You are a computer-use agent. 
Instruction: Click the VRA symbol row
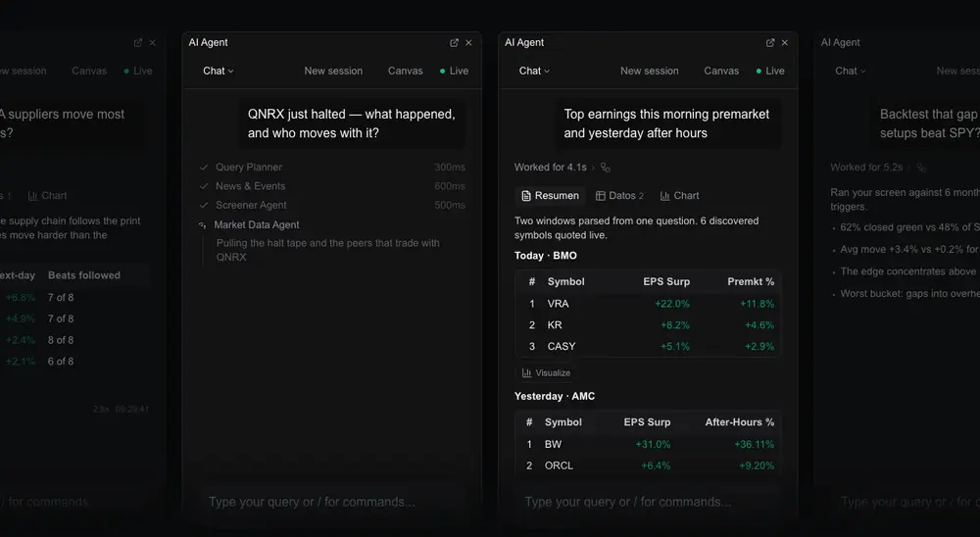pos(648,304)
